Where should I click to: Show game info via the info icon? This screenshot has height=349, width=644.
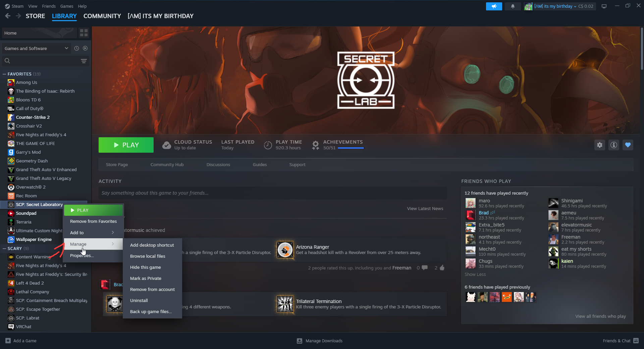[x=614, y=145]
